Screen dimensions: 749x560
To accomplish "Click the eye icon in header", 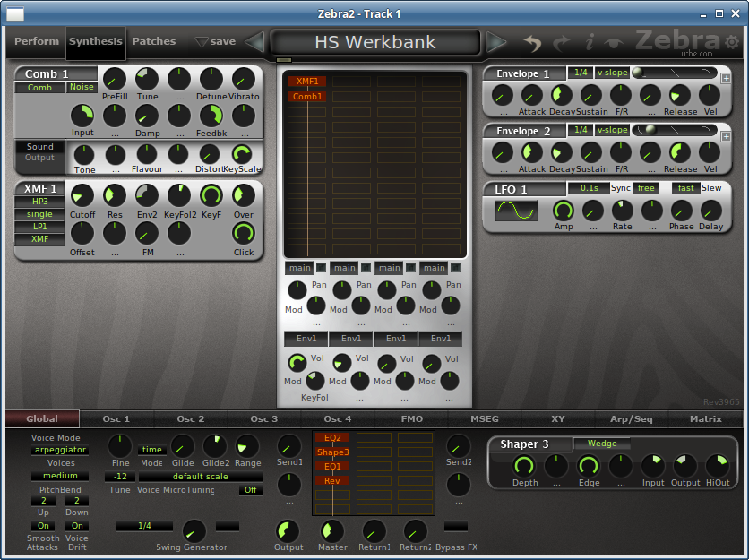I will coord(614,43).
